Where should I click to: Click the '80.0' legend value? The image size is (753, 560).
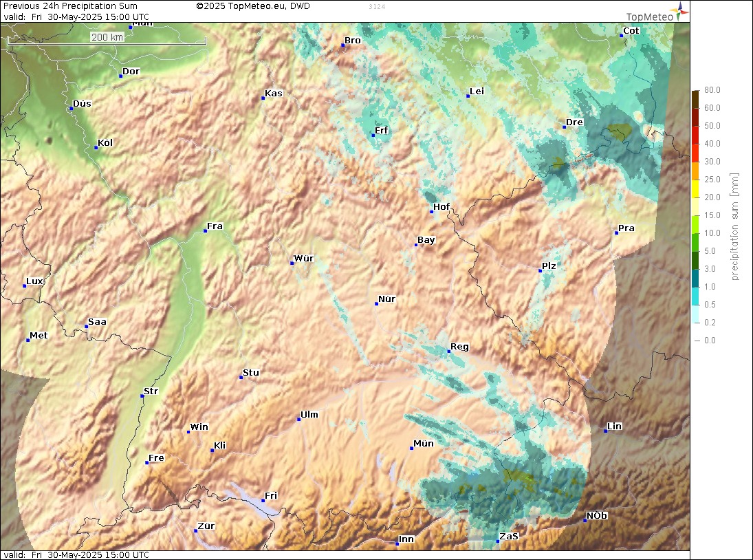[x=712, y=90]
